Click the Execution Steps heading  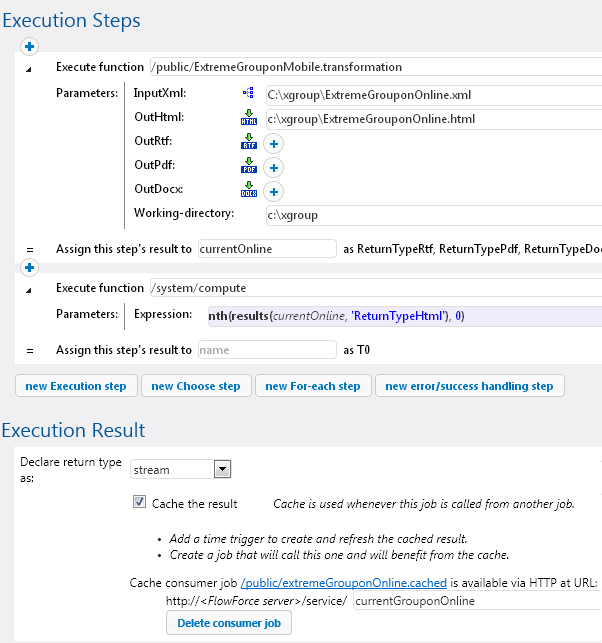71,20
